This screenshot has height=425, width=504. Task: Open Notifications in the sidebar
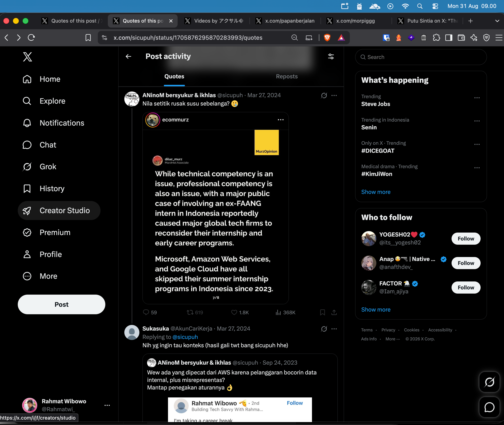53,123
